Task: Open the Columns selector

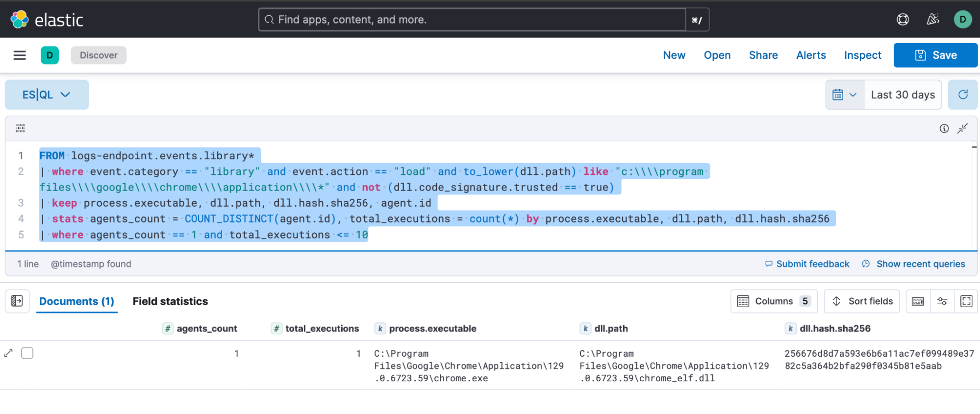Action: click(774, 301)
